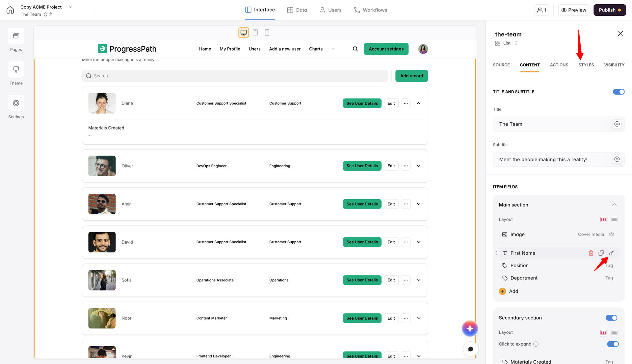
Task: Toggle Image field visibility eye icon
Action: [x=611, y=234]
